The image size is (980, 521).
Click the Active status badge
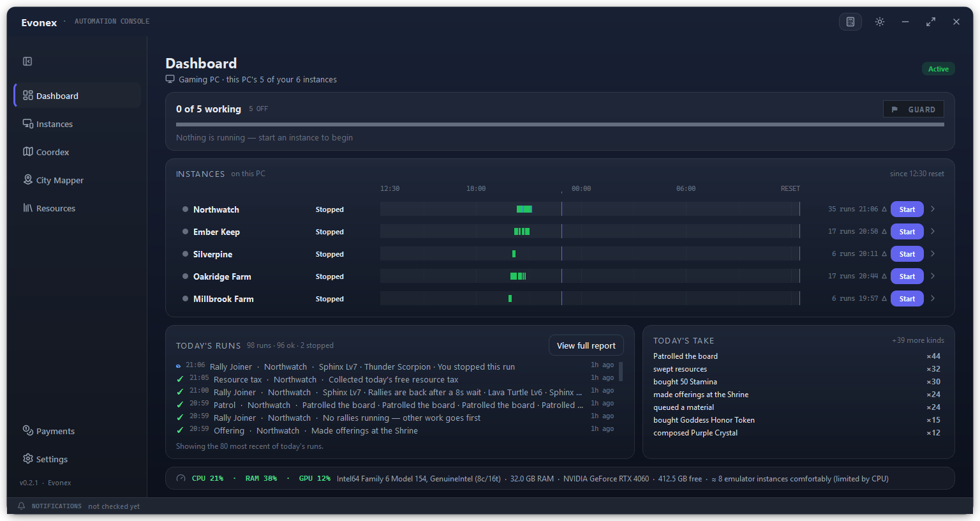pyautogui.click(x=938, y=69)
